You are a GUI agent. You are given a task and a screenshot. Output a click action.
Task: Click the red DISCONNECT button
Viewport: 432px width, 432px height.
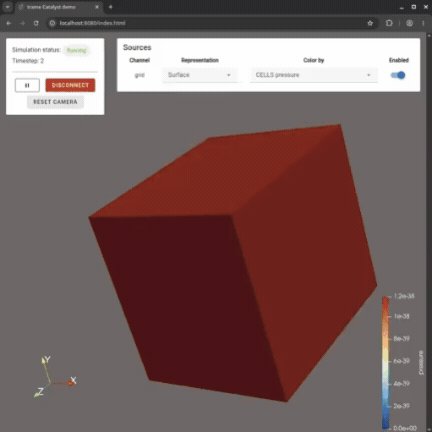pyautogui.click(x=70, y=85)
